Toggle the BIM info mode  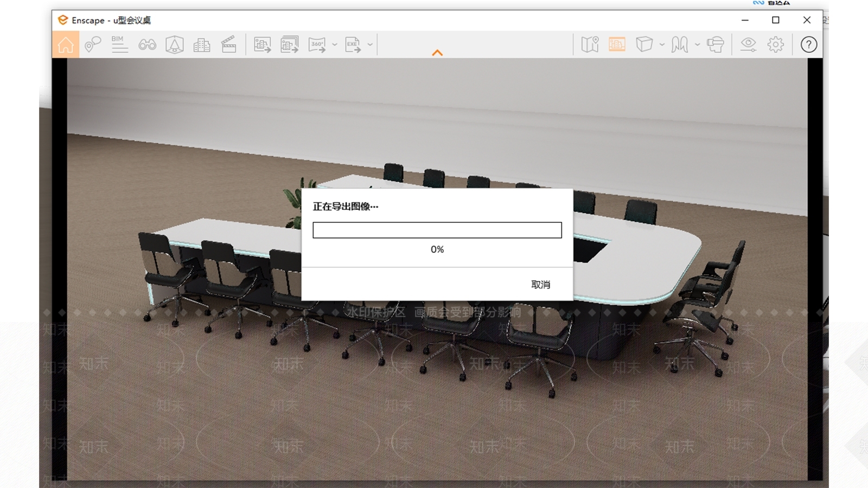click(x=119, y=44)
